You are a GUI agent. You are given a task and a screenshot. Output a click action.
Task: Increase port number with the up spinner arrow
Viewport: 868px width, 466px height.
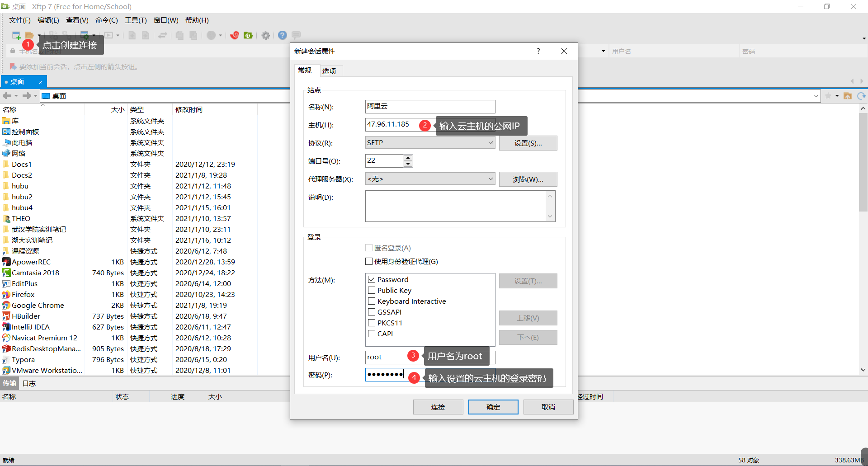click(x=408, y=158)
